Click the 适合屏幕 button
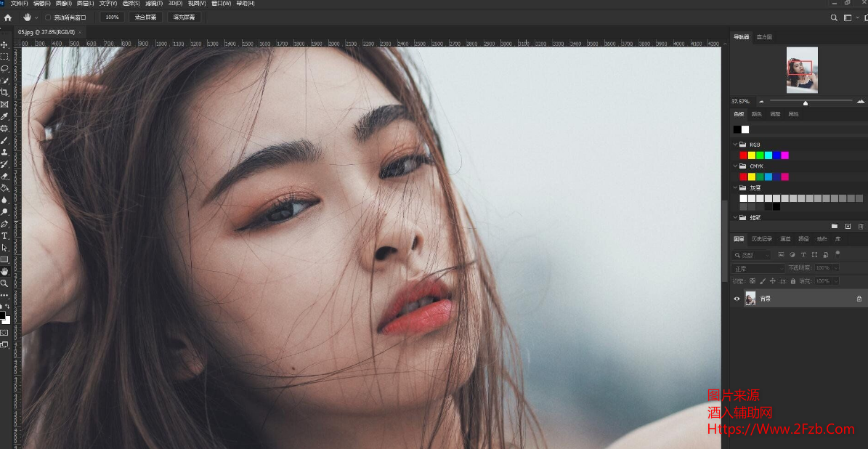 [145, 17]
